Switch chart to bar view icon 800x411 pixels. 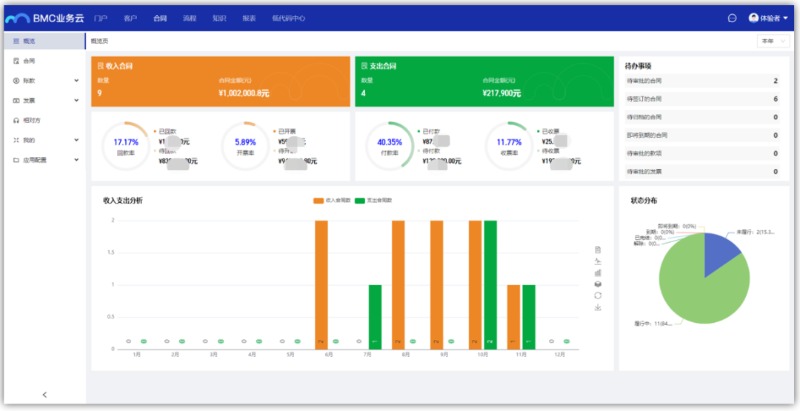coord(597,272)
